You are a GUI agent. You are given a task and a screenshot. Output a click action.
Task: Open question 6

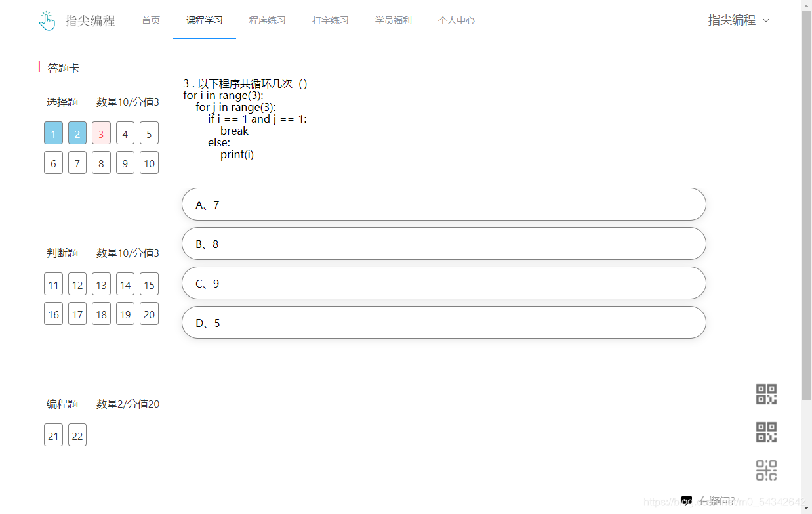tap(53, 163)
